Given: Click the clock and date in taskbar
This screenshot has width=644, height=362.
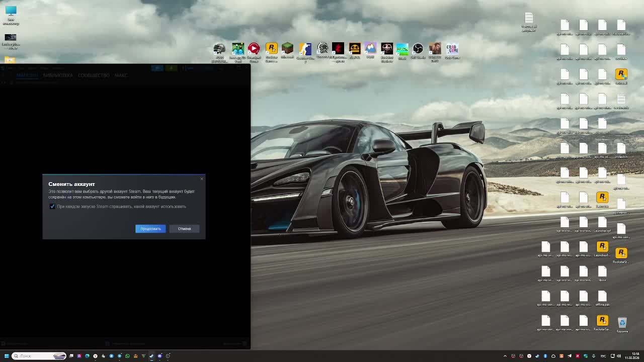Looking at the screenshot, I should [x=632, y=356].
